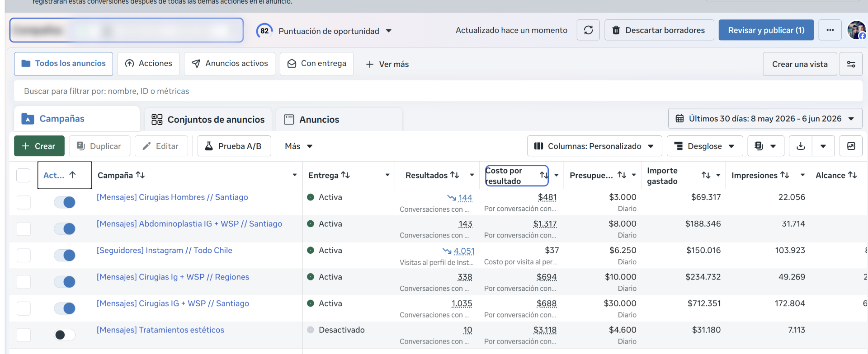This screenshot has height=354, width=868.
Task: Select the Acciones view
Action: click(x=149, y=64)
